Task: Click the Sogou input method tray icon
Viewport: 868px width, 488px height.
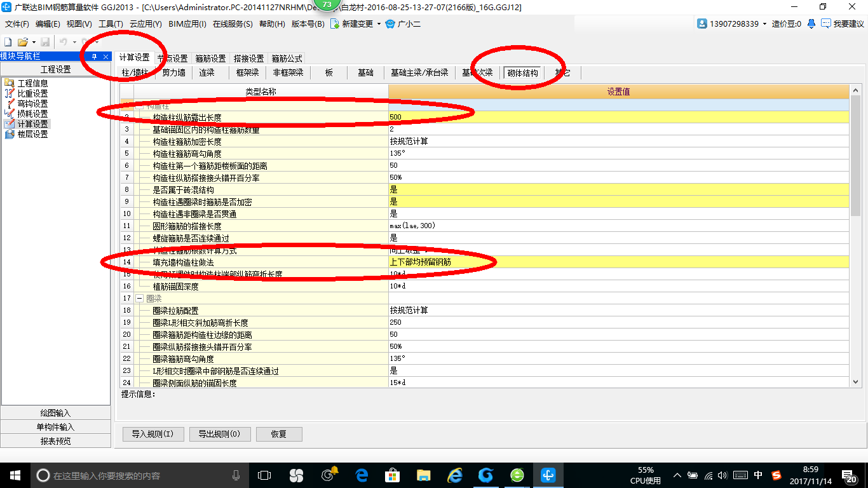Action: (x=776, y=475)
